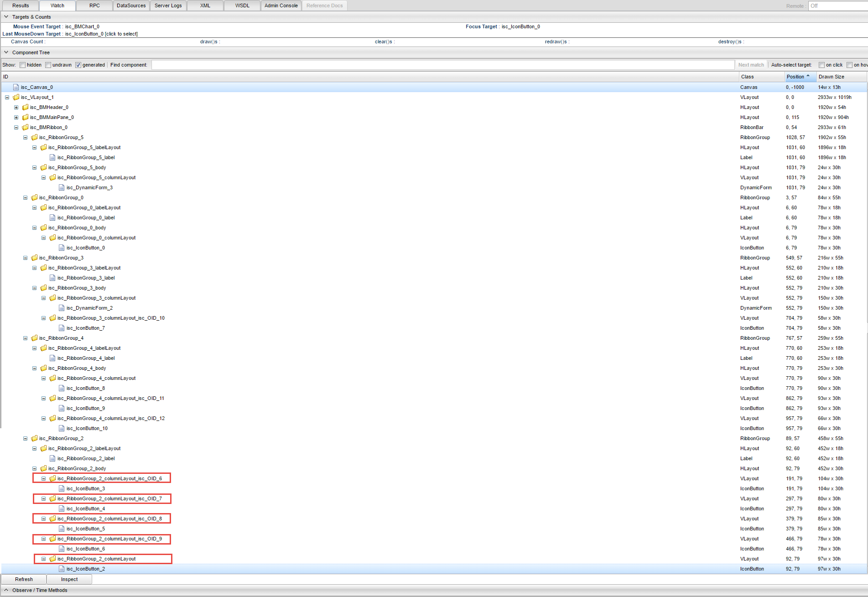Expand the isc_BMMainPane_0 tree node
Screen dimensions: 868x597
(16, 117)
